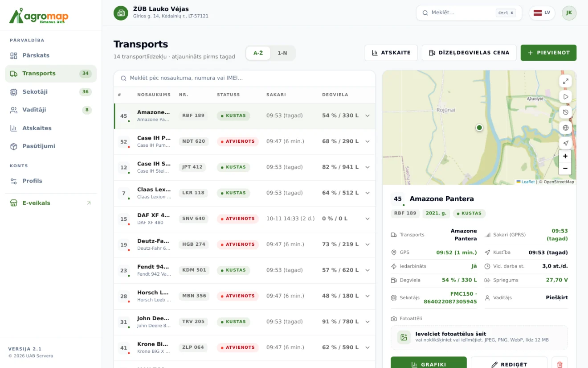588x368 pixels.
Task: Click the Pievienot button
Action: tap(548, 53)
